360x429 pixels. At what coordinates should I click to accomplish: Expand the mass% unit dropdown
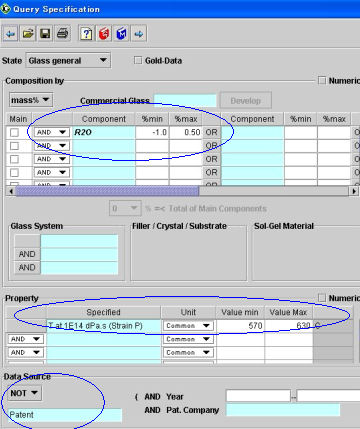coord(31,100)
